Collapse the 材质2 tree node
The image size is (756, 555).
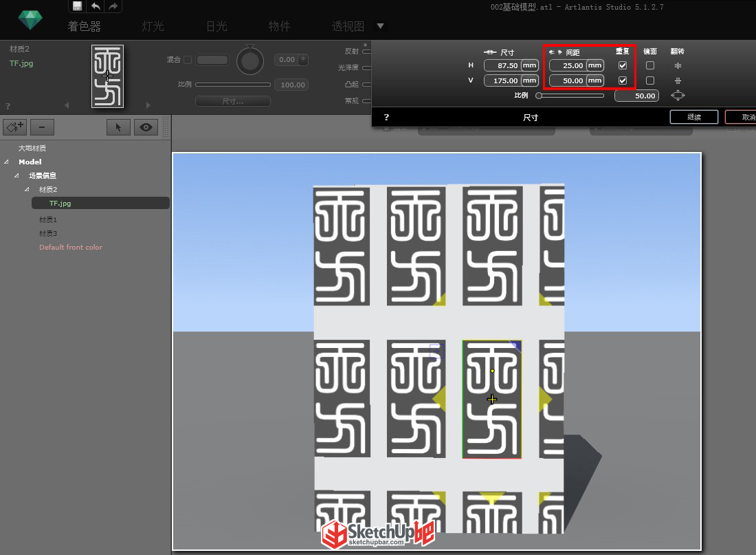(27, 189)
